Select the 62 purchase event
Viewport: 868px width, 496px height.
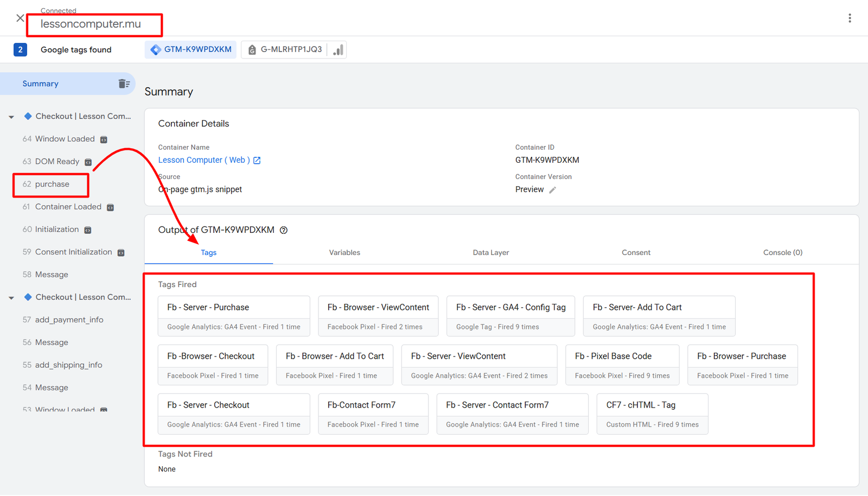tap(52, 185)
